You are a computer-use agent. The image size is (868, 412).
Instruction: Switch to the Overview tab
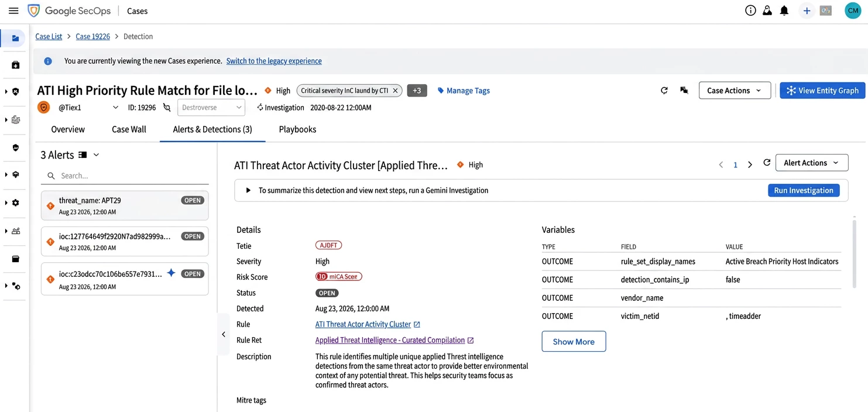click(x=68, y=129)
